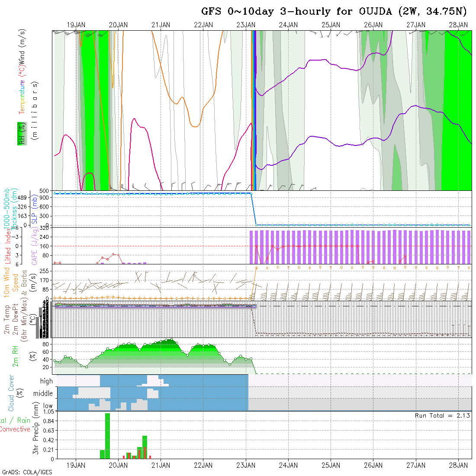Select the 'middle' cloud cover row label
476x476 pixels.
pyautogui.click(x=43, y=394)
